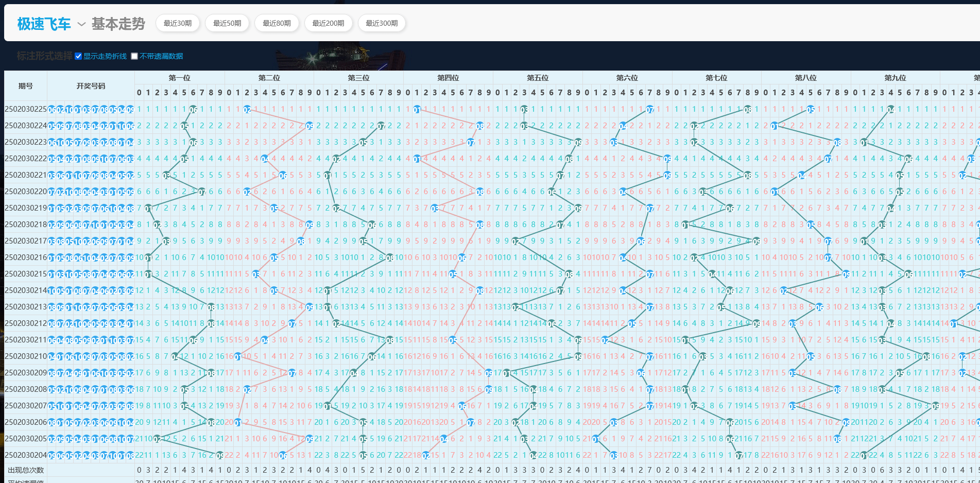
Task: Click the 开奖号码 column header
Action: [91, 86]
